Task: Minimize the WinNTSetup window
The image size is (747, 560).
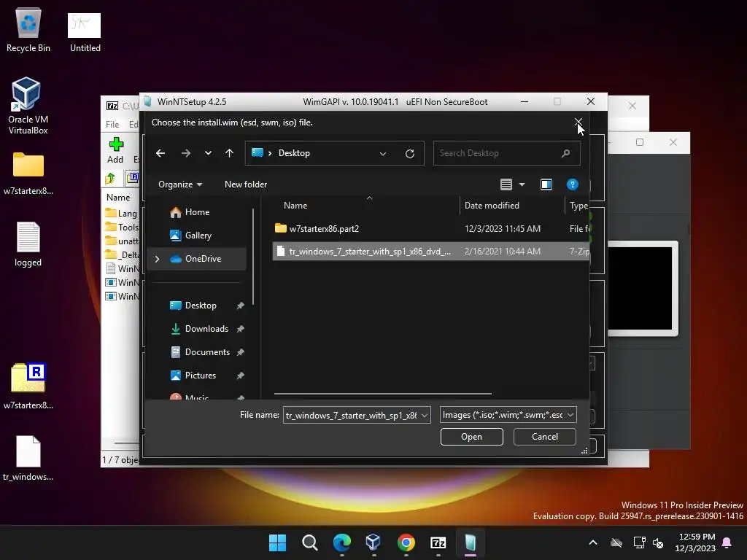Action: tap(525, 102)
